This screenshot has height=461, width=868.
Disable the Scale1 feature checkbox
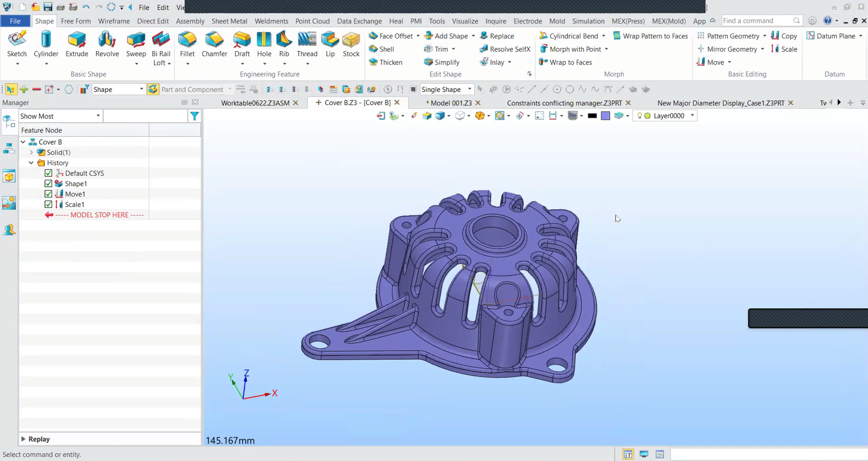coord(48,204)
